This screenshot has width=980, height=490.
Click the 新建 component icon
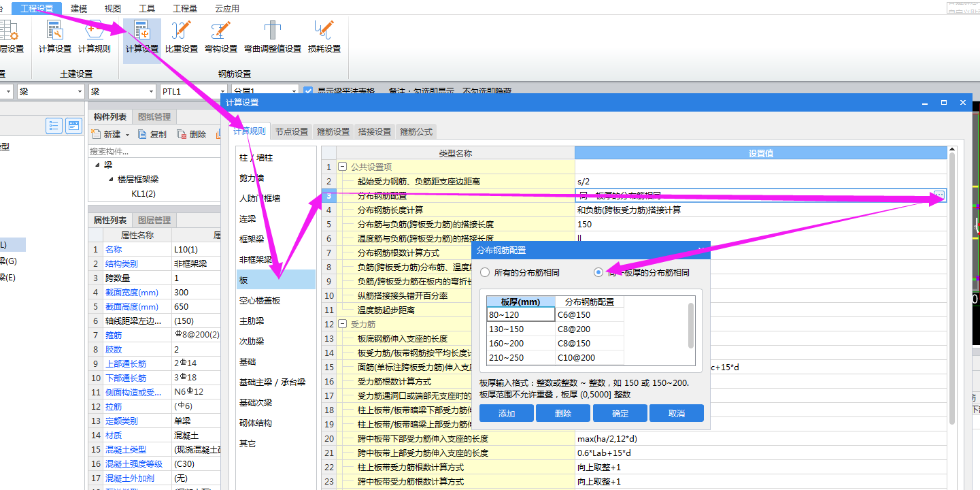point(96,134)
